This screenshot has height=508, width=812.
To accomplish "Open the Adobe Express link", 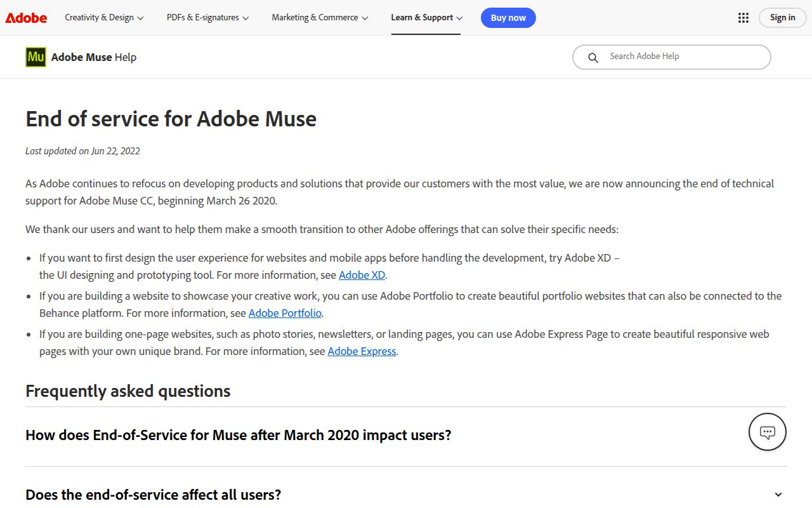I will (x=362, y=351).
